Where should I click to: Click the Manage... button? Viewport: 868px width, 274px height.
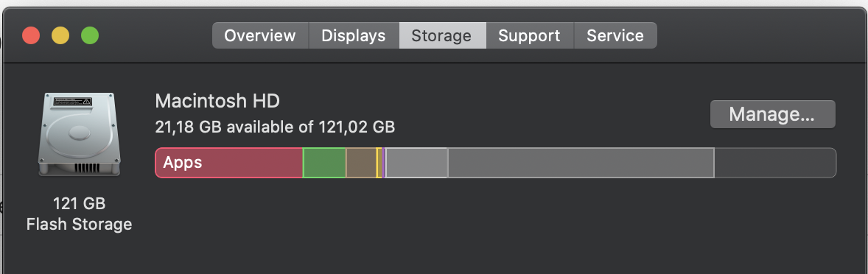click(772, 114)
